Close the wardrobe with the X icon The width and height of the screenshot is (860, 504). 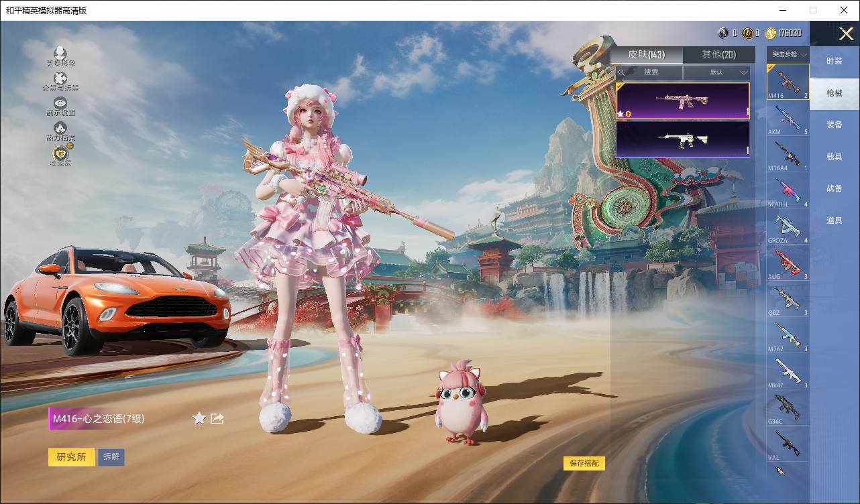pos(846,34)
